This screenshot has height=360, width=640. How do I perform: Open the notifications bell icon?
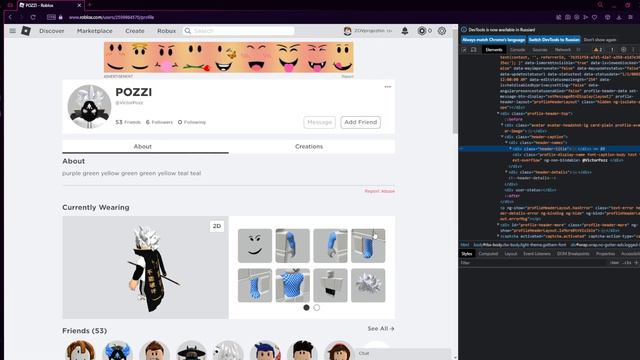pyautogui.click(x=404, y=31)
